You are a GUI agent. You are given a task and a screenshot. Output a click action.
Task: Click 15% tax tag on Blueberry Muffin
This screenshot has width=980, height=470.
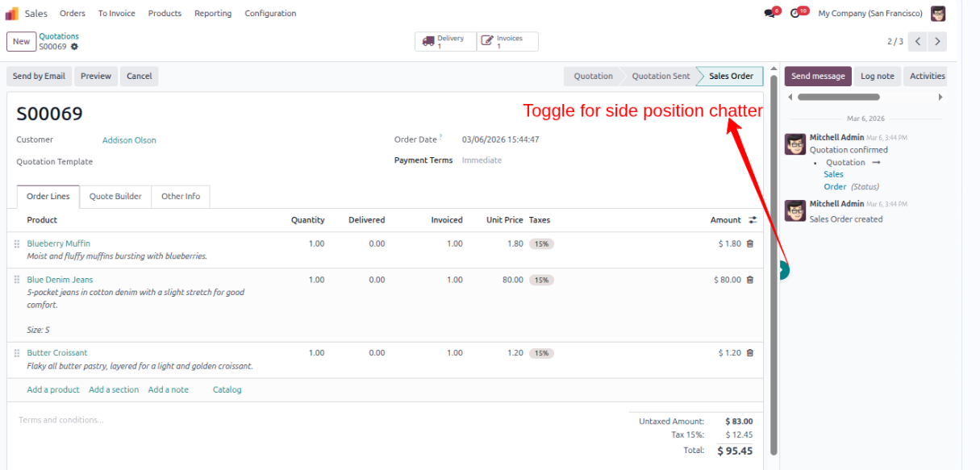540,243
